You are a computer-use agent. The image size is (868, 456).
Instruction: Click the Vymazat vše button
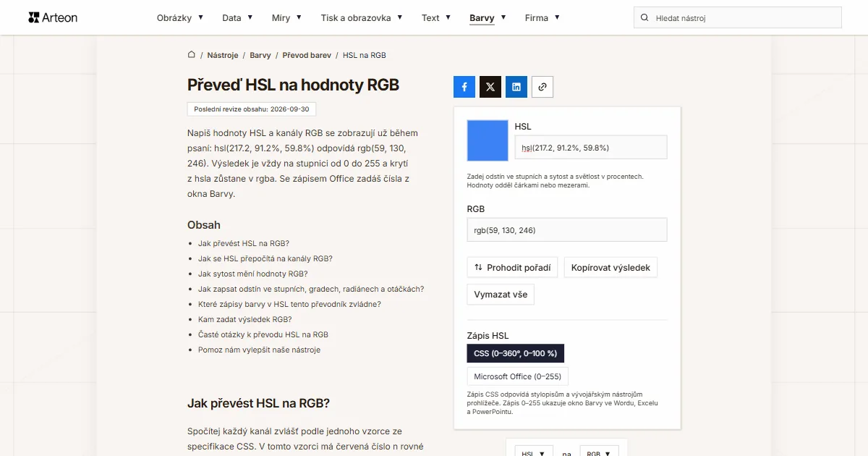point(501,295)
